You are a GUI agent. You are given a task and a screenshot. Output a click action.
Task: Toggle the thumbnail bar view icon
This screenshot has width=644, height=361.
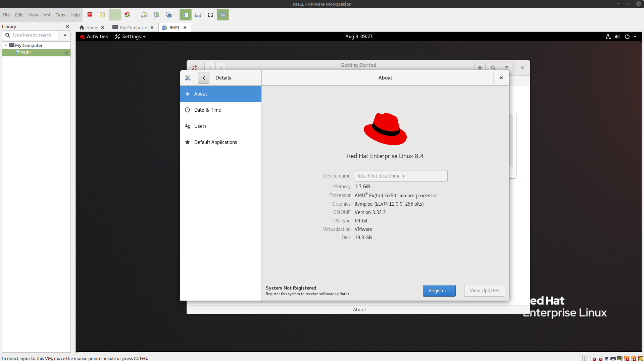pyautogui.click(x=198, y=15)
